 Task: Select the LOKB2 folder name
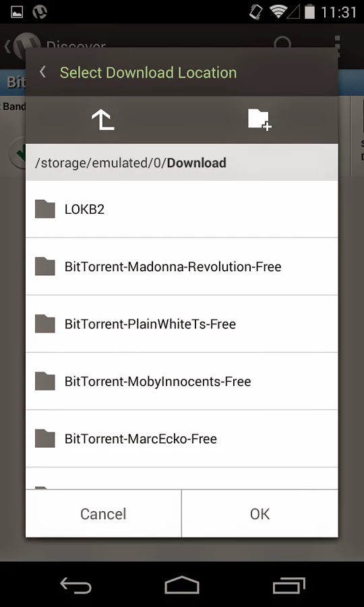point(85,210)
